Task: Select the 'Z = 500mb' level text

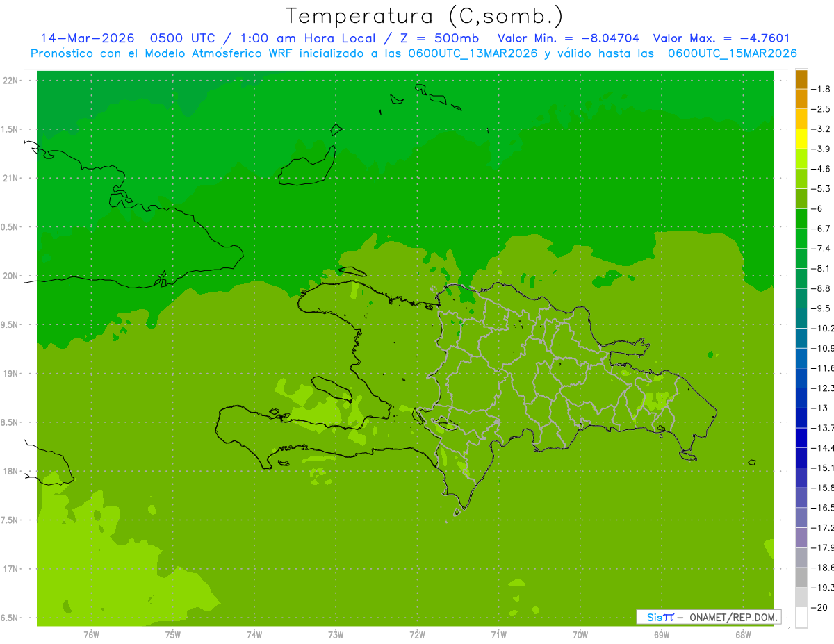Action: coord(438,38)
